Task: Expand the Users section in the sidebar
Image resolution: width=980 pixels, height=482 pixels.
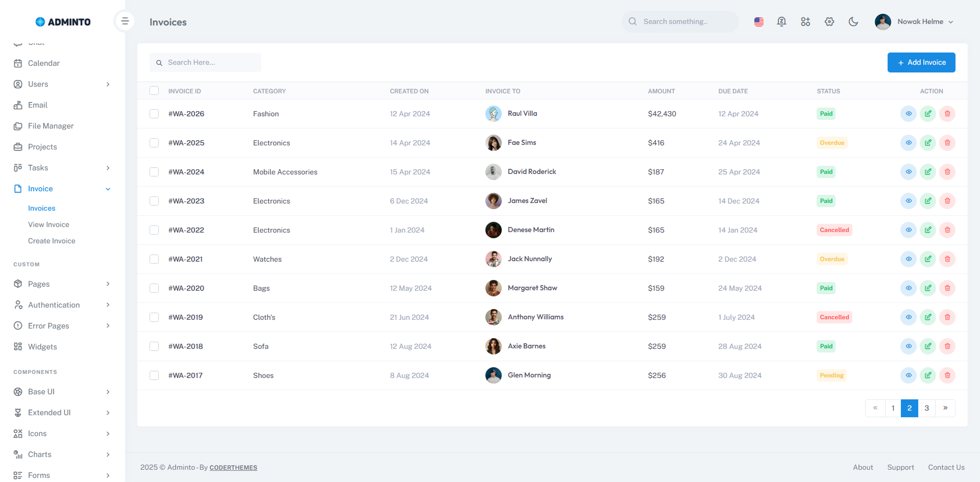Action: click(108, 84)
